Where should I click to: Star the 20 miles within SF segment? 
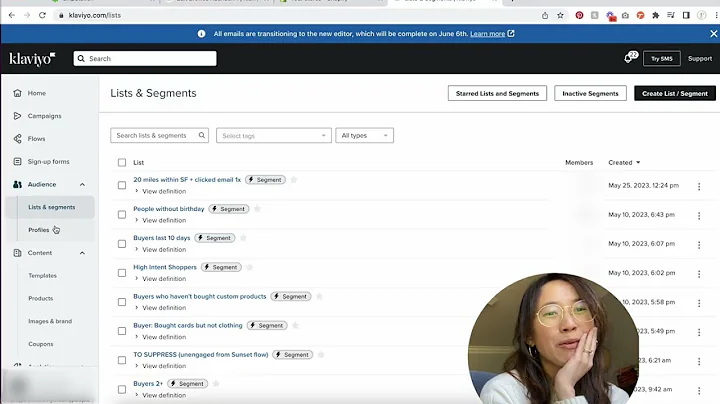pyautogui.click(x=294, y=180)
